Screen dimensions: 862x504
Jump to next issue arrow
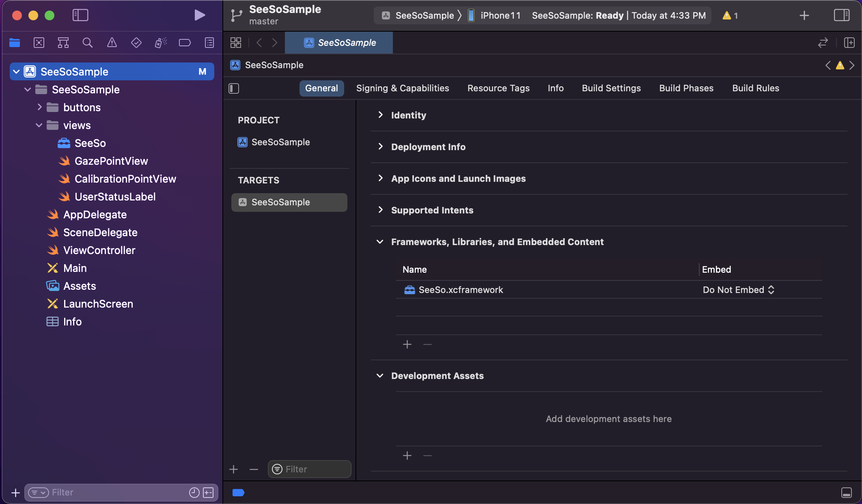click(852, 65)
